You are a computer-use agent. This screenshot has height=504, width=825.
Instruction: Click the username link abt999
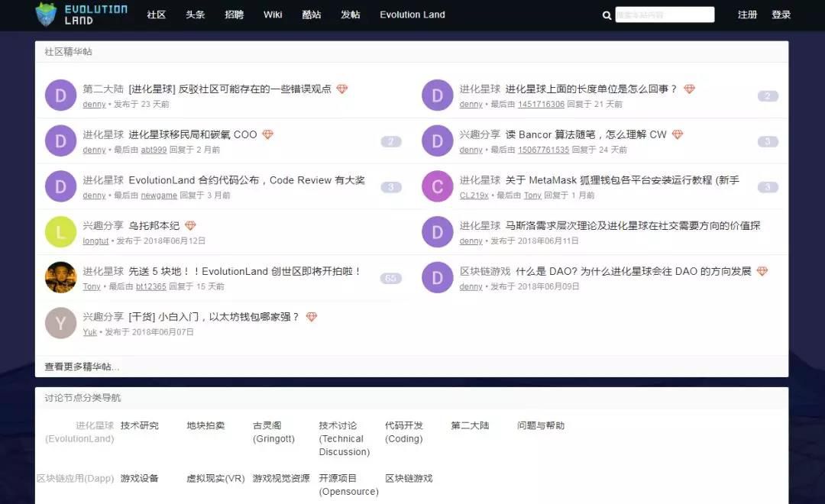click(x=154, y=150)
